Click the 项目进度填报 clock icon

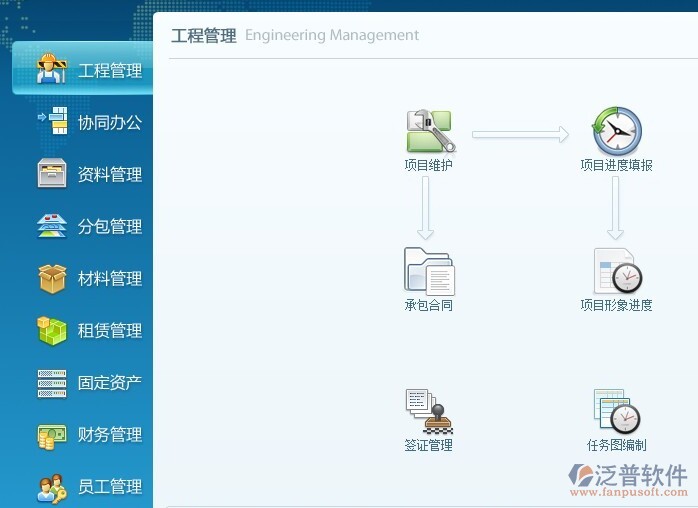[x=616, y=131]
